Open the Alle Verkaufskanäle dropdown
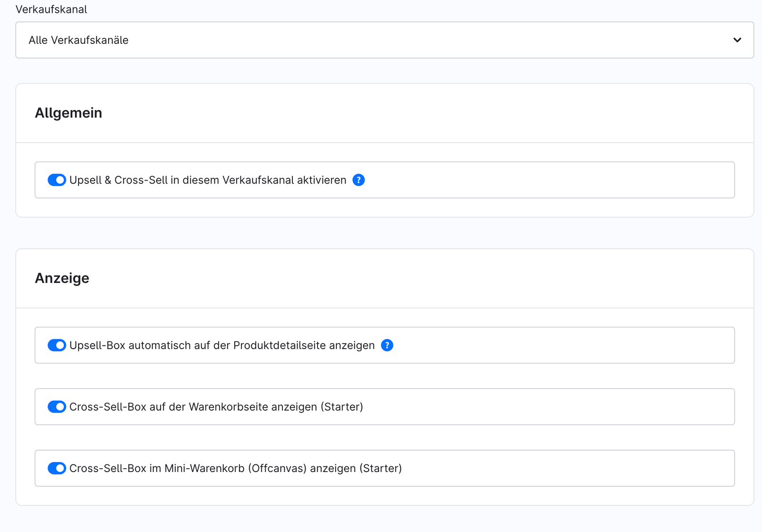The image size is (762, 532). [385, 40]
